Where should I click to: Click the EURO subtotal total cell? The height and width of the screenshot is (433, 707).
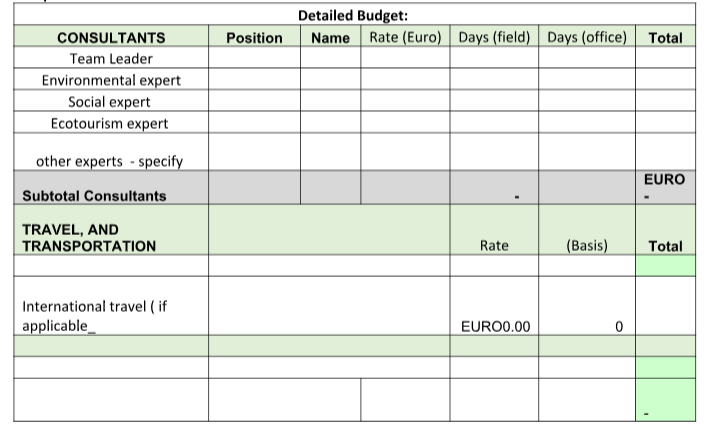[x=665, y=188]
